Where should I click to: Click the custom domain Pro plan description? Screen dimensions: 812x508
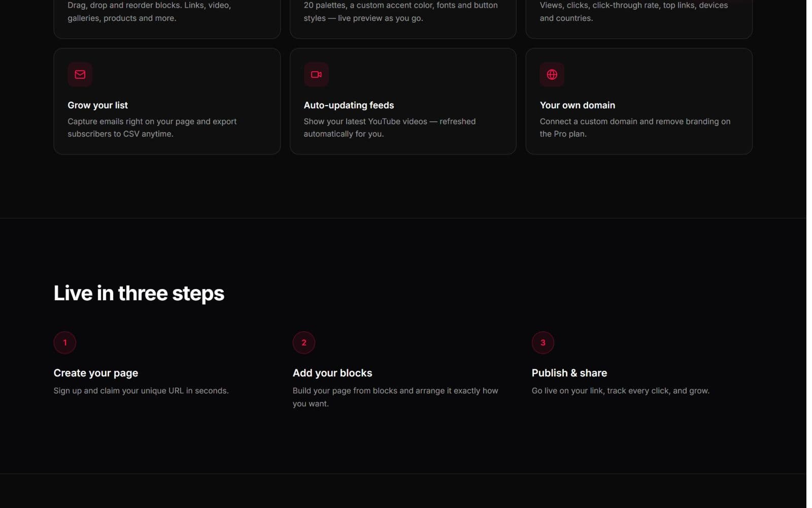click(635, 128)
